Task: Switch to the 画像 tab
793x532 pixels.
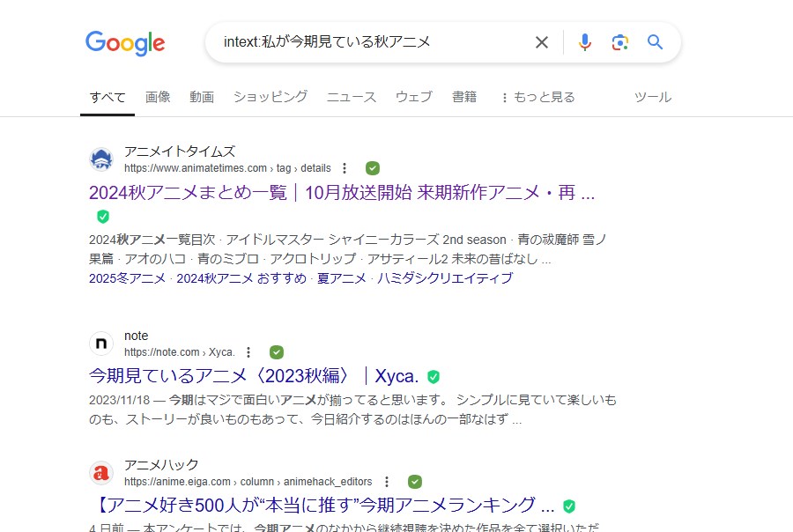Action: [158, 97]
